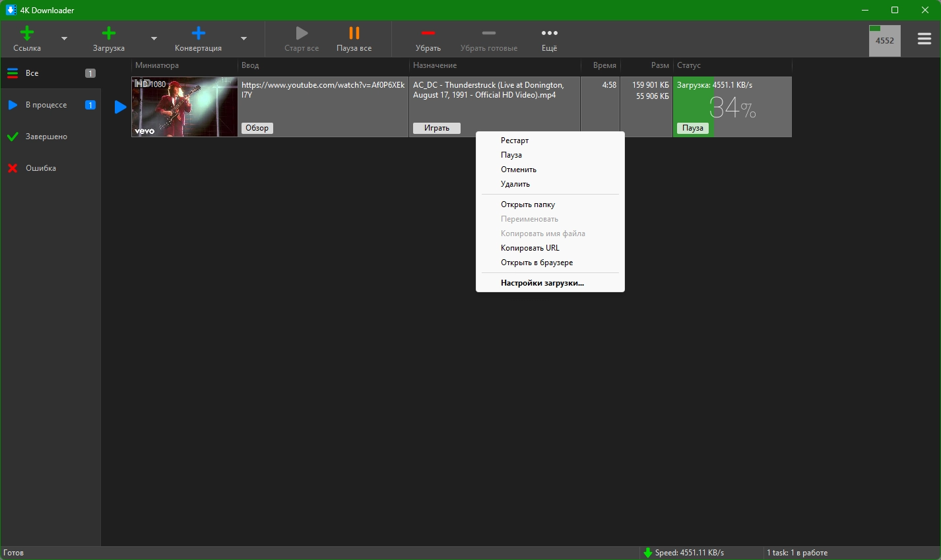Filter by Ошибка tasks
941x560 pixels.
click(x=51, y=168)
